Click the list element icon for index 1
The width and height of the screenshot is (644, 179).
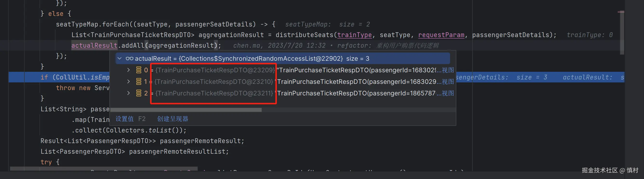tap(139, 81)
